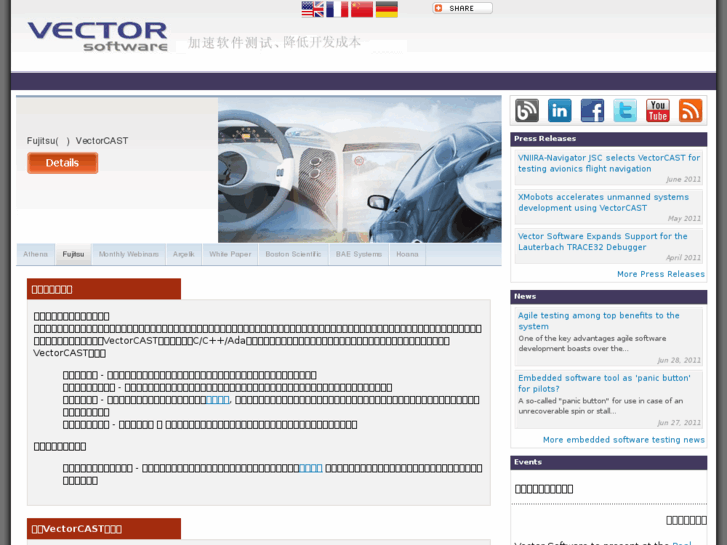Click the Press Releases section header
Viewport: 727px width, 545px height.
pyautogui.click(x=609, y=139)
